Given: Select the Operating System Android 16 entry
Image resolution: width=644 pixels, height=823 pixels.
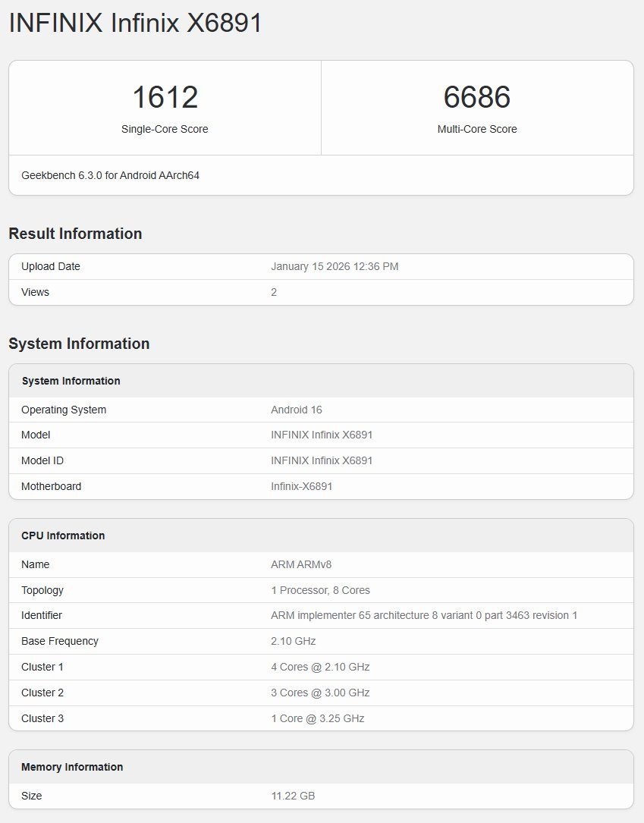Looking at the screenshot, I should (x=295, y=410).
